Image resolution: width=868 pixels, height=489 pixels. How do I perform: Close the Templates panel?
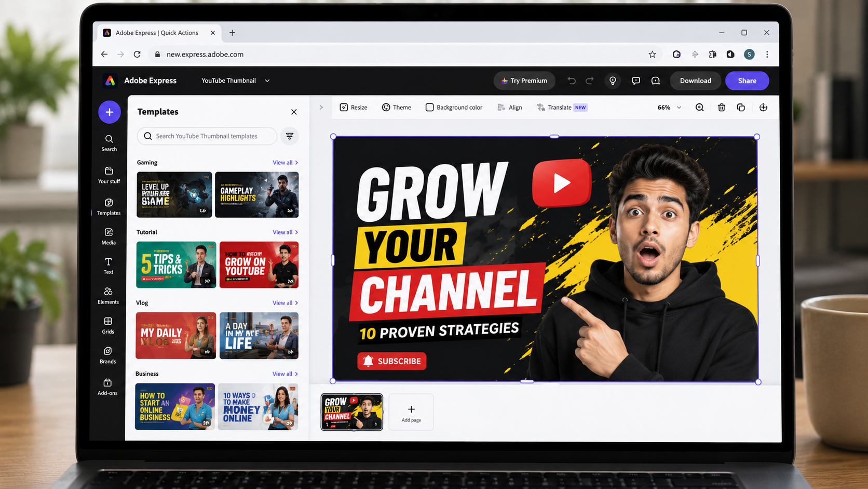coord(294,112)
